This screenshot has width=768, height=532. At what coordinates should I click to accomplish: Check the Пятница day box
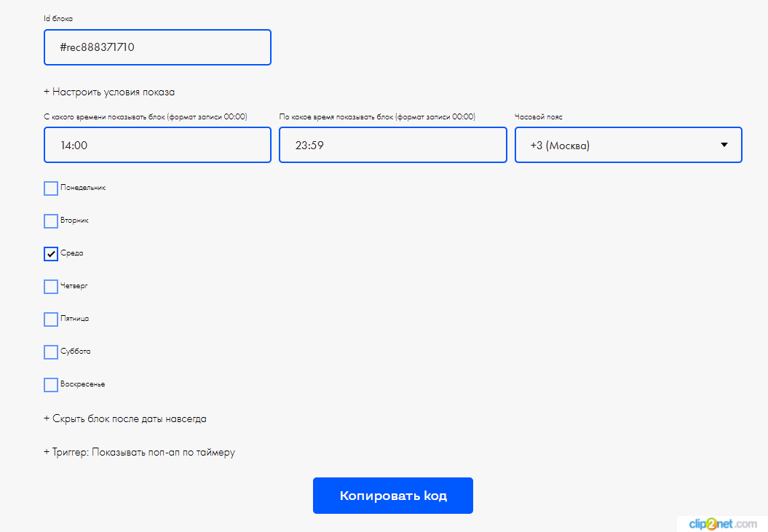click(x=51, y=319)
